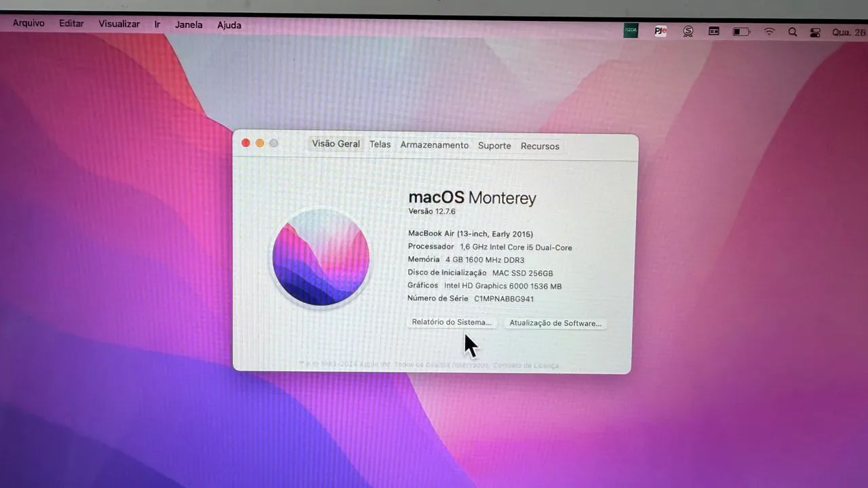
Task: Click the PJe menu bar icon
Action: (x=660, y=31)
